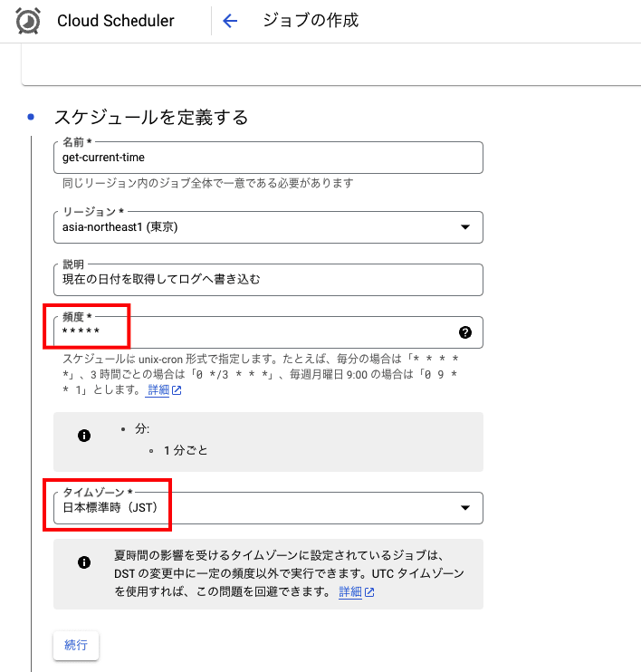Click the 夏時間の影響を受ける DST notice text
Viewport: 641px width, 672px height.
[x=289, y=573]
